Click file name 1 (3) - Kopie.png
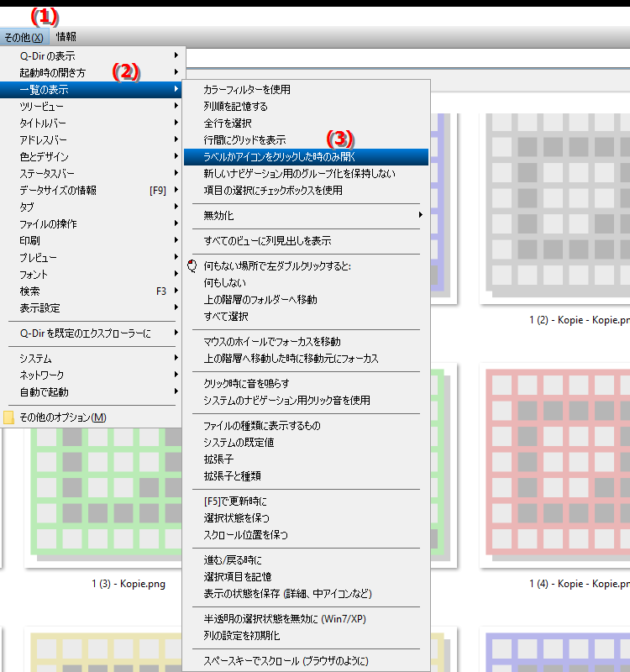Screen dimensions: 630x672 (x=129, y=584)
